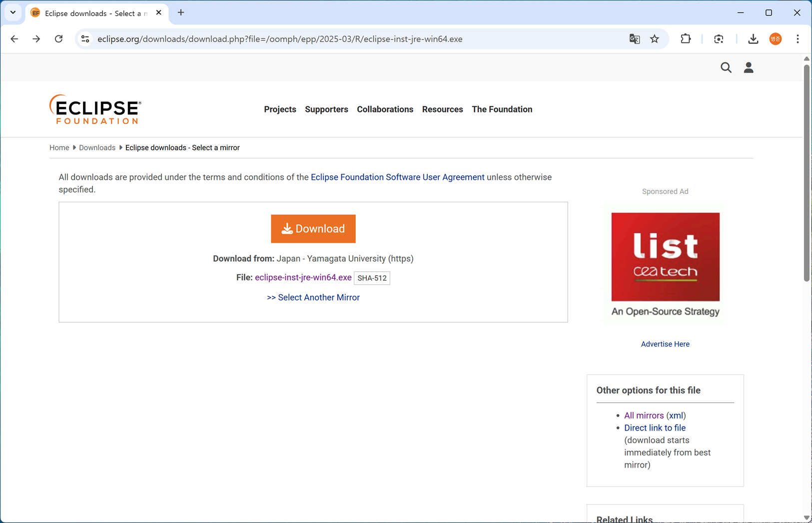Show the browser downloads list
Viewport: 812px width, 523px height.
point(753,39)
